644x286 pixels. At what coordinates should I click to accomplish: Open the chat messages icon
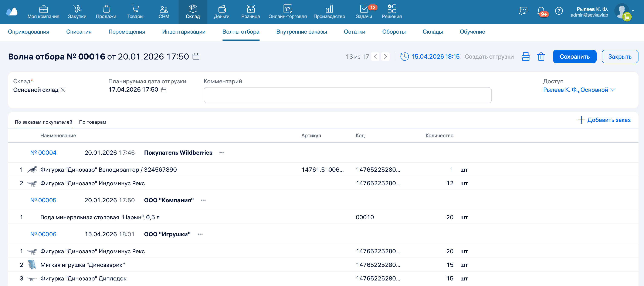(523, 11)
